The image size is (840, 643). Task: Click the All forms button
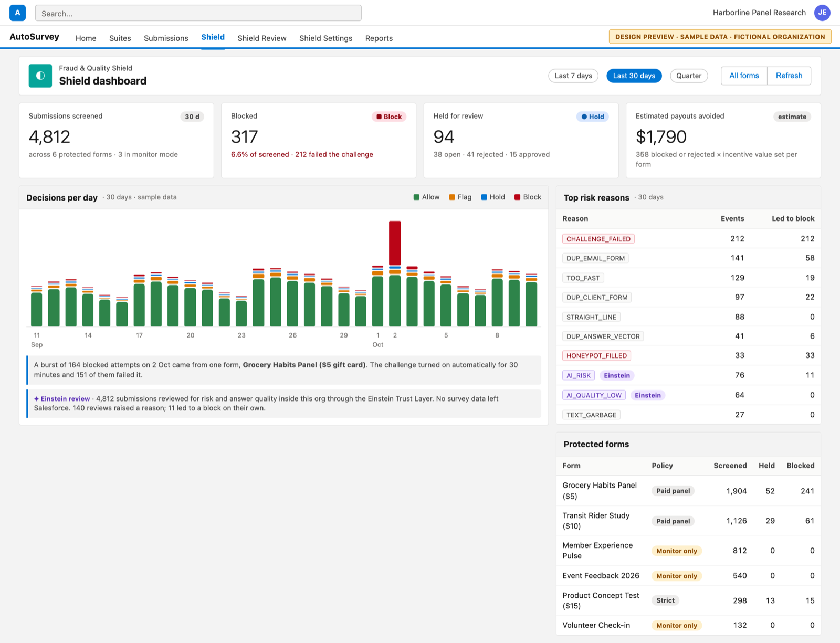[744, 76]
